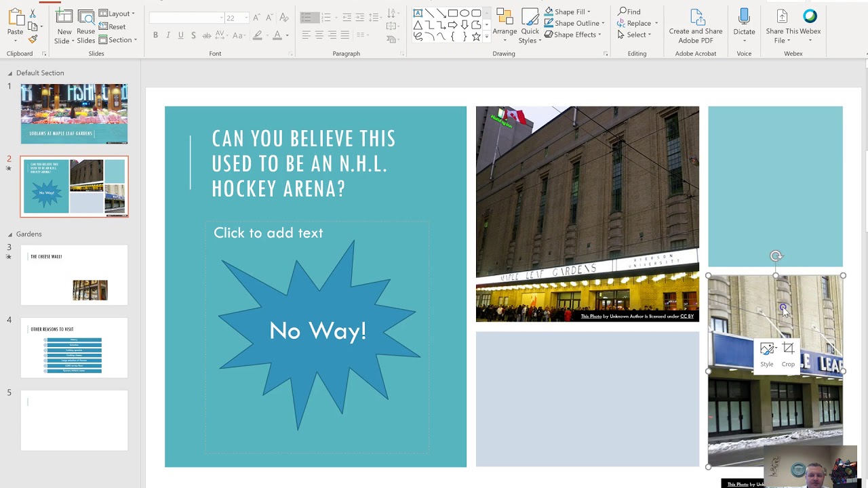Apply font color
The width and height of the screenshot is (868, 488).
coord(277,35)
